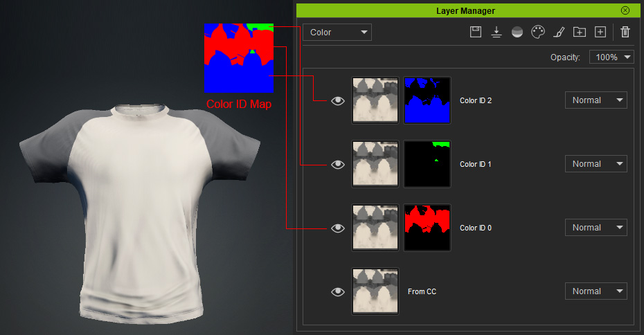Open Color ID 1 blend mode dropdown

click(x=596, y=164)
